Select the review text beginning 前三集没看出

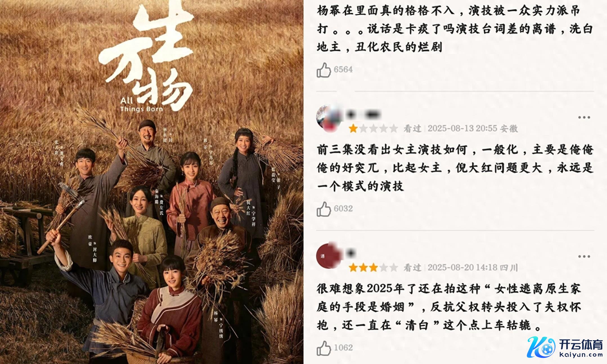[455, 168]
